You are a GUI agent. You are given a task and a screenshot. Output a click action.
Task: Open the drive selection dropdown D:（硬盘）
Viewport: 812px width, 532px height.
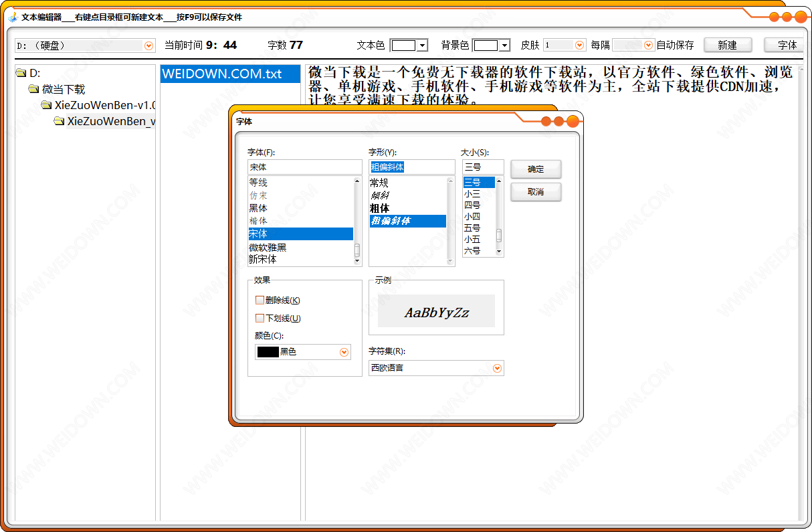pos(148,46)
